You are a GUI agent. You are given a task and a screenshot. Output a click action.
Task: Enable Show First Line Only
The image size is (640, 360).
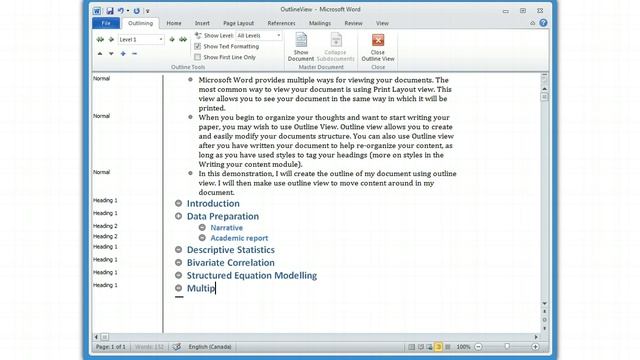tap(198, 58)
